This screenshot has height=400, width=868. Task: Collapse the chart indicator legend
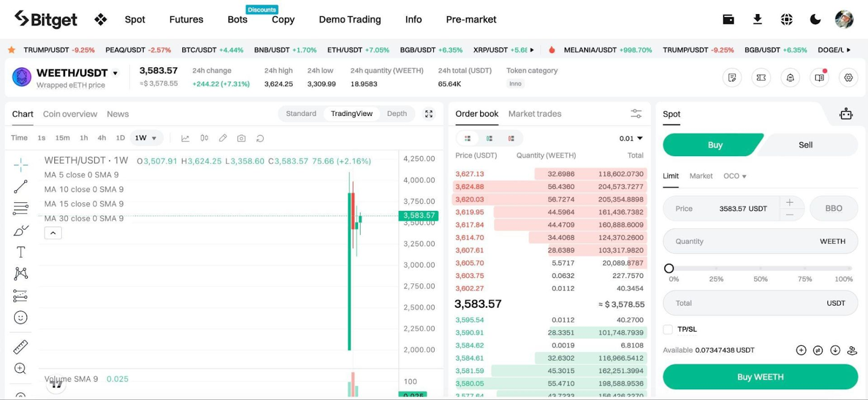point(53,233)
